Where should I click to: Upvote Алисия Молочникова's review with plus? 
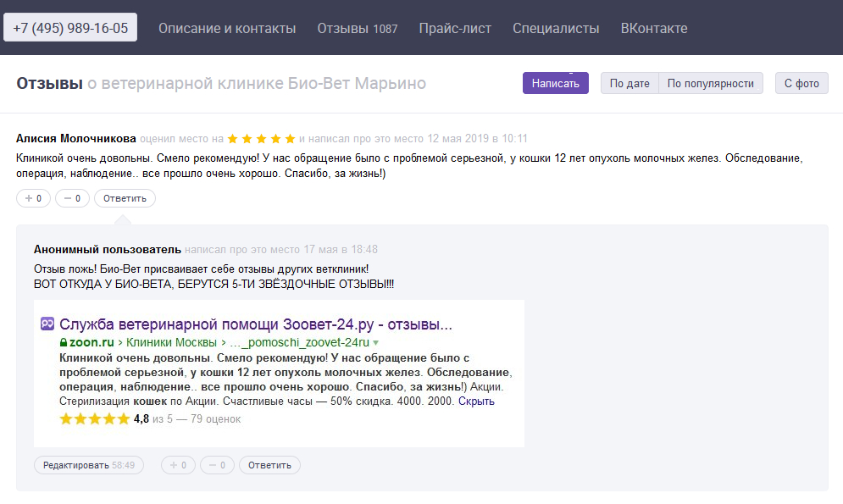(x=33, y=198)
